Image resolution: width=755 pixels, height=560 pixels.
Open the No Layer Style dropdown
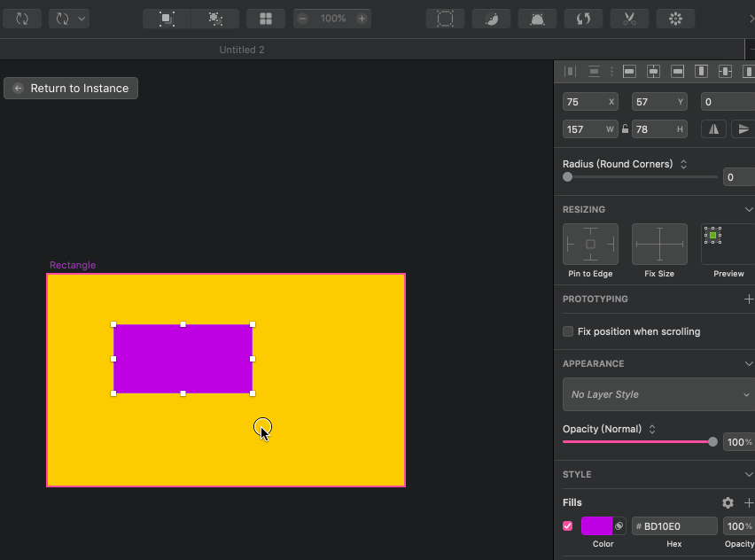658,394
